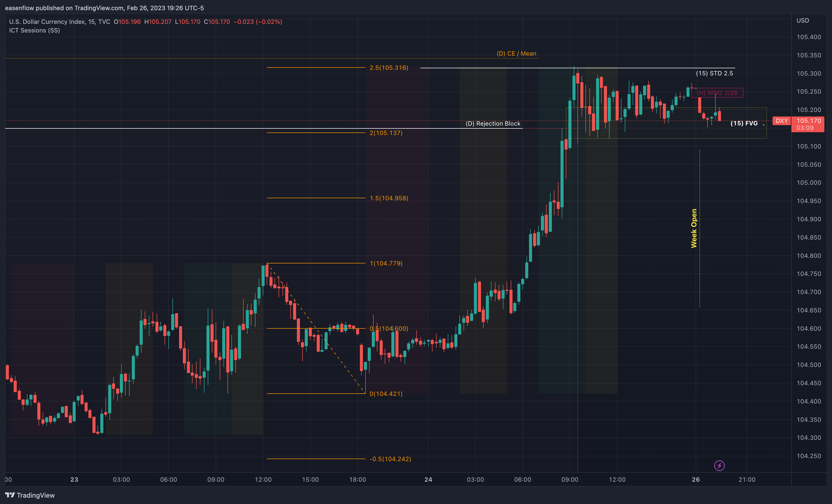Click the 105.170 current price label
The width and height of the screenshot is (832, 504).
point(808,121)
